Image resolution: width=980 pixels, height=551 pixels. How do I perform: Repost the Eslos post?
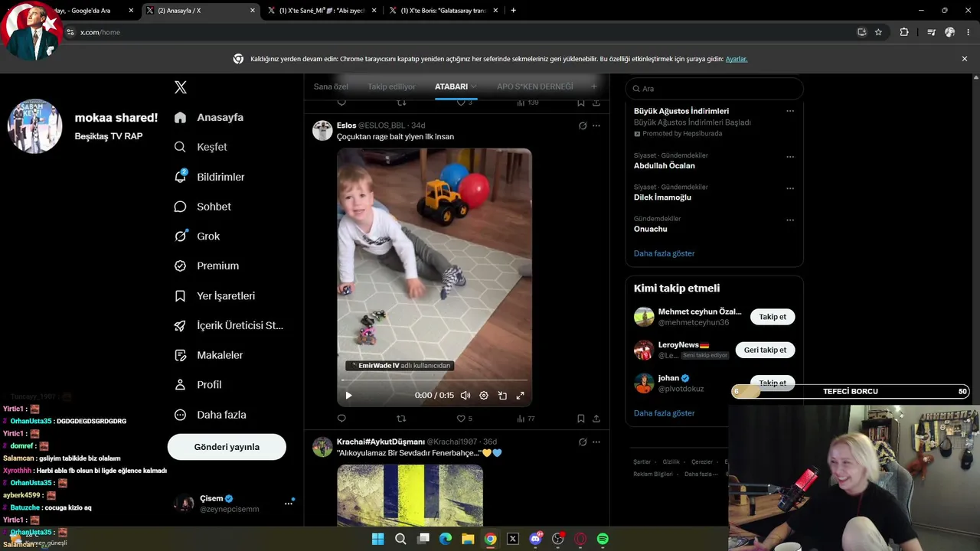click(401, 419)
